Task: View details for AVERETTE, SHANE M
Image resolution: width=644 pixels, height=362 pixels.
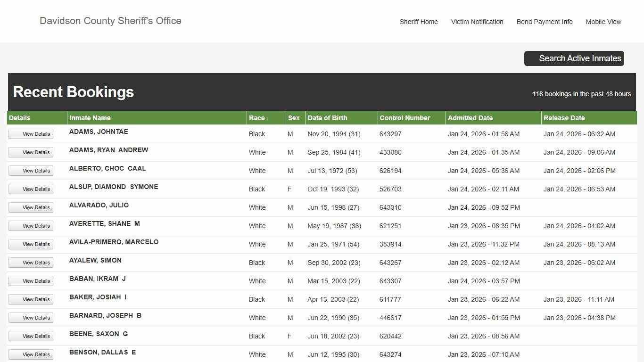Action: pyautogui.click(x=31, y=226)
